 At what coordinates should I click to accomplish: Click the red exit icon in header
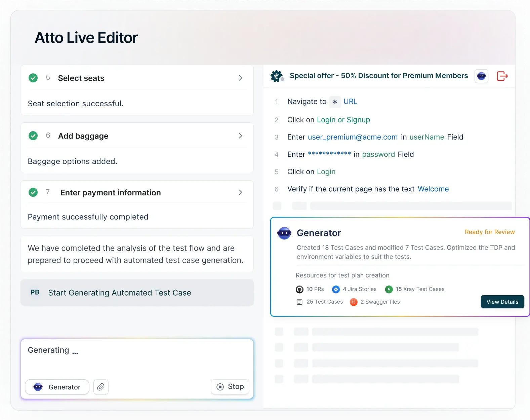(502, 76)
